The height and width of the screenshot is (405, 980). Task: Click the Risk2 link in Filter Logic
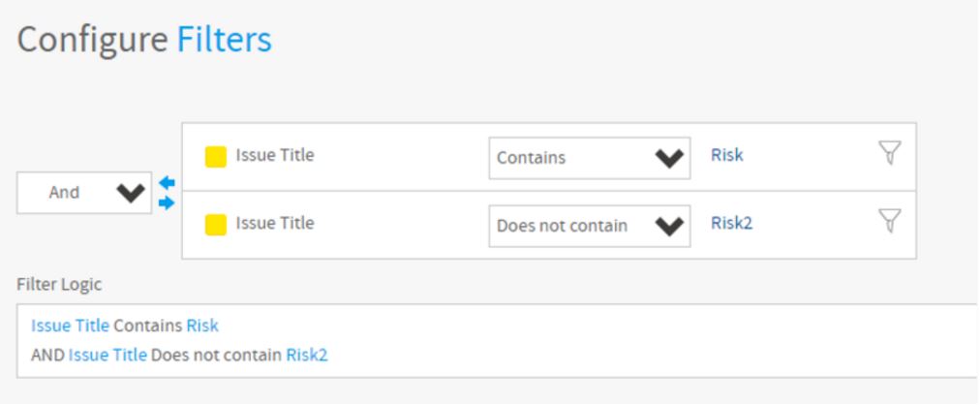click(x=306, y=356)
